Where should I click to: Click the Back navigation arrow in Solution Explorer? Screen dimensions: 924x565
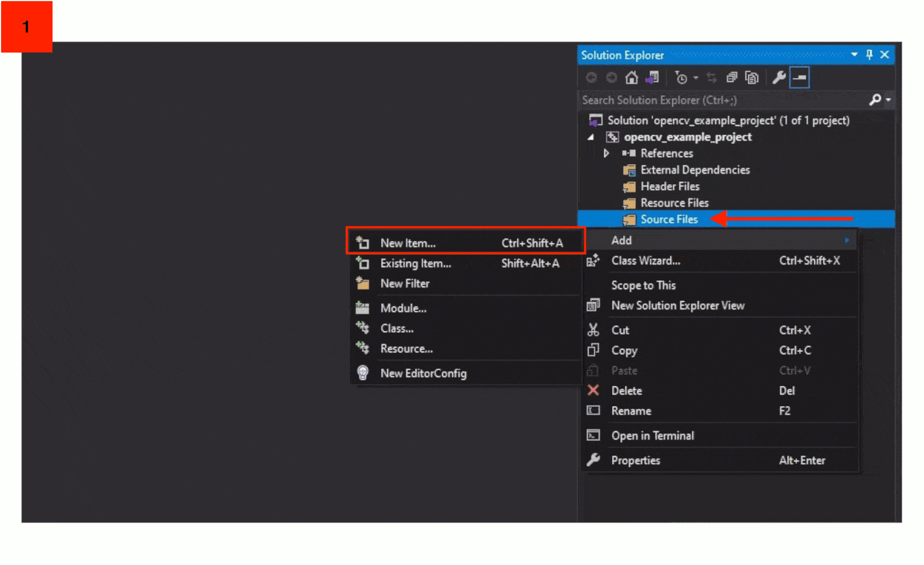click(x=591, y=77)
